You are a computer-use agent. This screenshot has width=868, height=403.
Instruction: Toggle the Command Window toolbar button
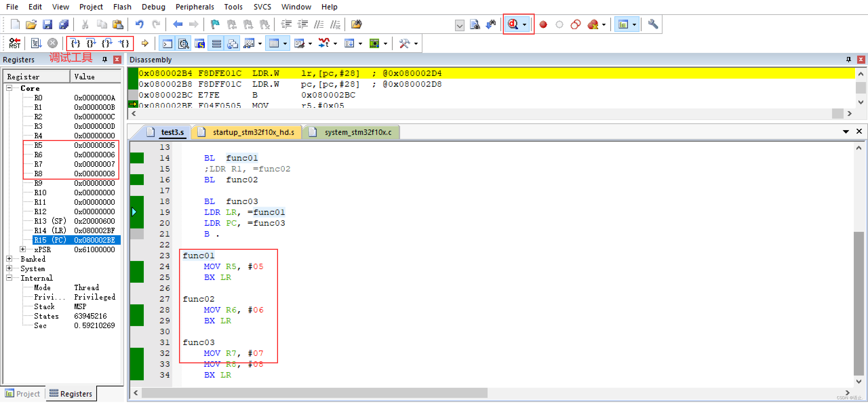click(167, 44)
